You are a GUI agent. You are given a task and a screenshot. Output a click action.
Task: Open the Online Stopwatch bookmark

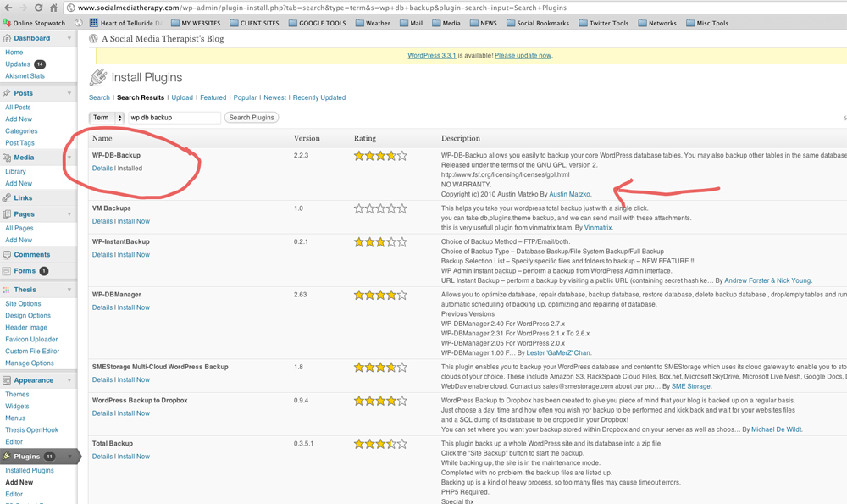[34, 23]
